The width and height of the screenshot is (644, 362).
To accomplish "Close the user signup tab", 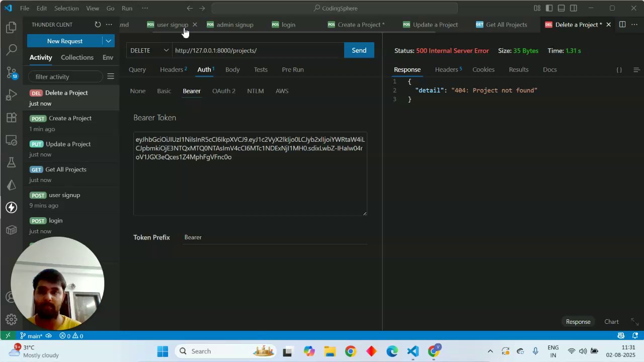I will coord(195,25).
